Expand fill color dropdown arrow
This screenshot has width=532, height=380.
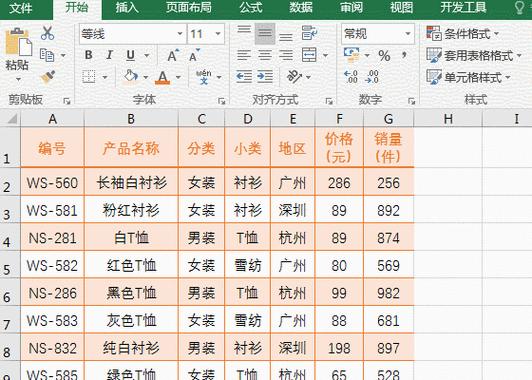click(146, 77)
